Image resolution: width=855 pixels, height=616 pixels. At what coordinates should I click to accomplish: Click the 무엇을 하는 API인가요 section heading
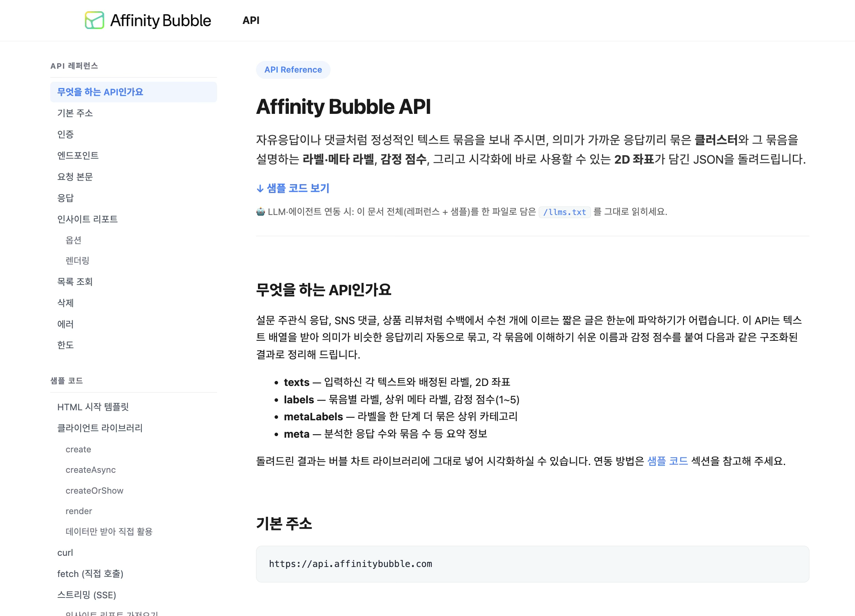[x=324, y=290]
